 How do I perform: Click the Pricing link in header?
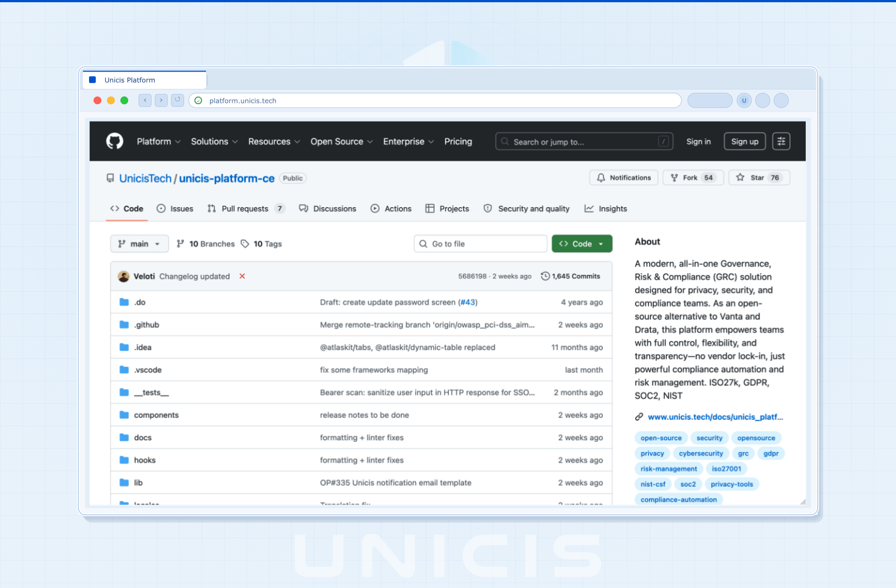click(x=458, y=141)
